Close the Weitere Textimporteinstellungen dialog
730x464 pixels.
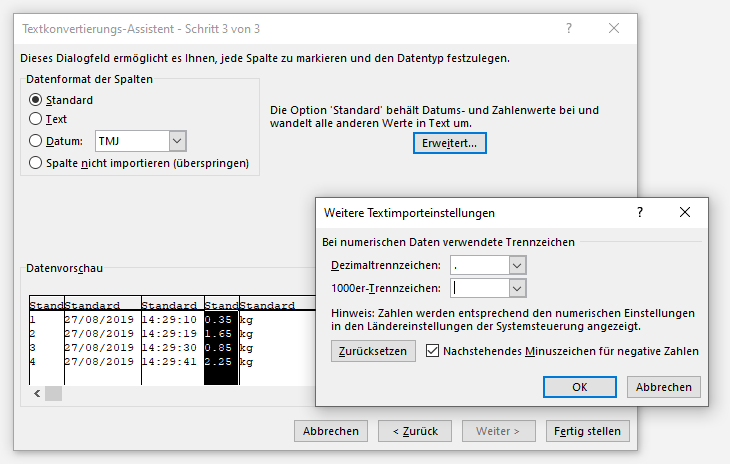[684, 212]
